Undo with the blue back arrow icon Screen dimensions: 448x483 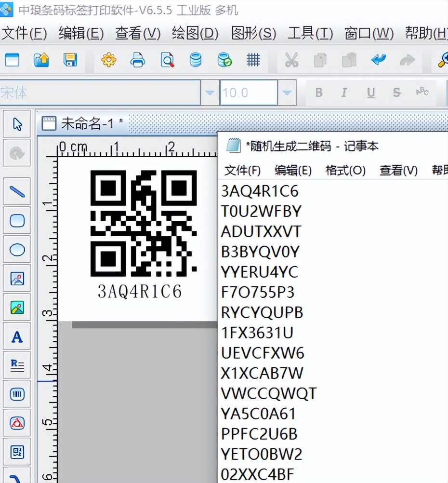379,59
